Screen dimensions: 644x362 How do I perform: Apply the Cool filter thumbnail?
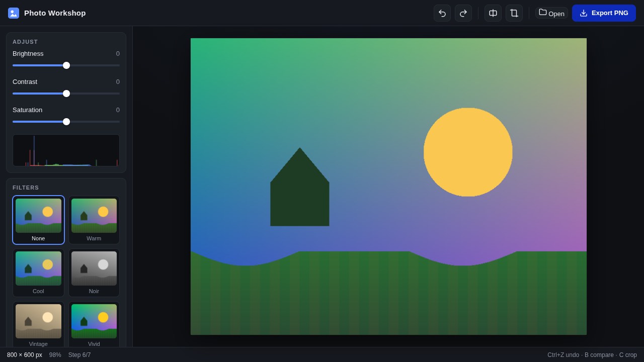[38, 273]
